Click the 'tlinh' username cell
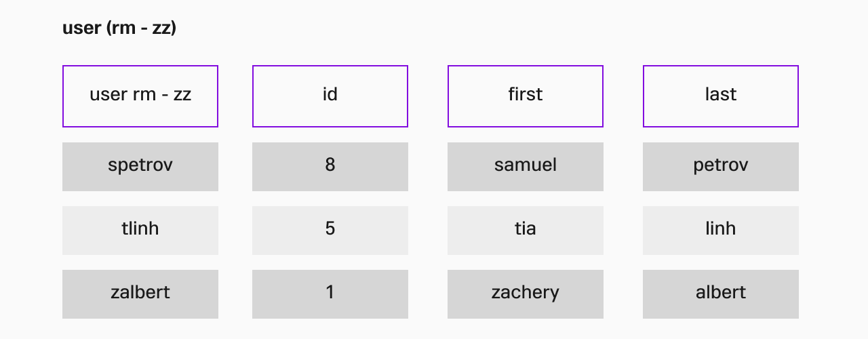The image size is (868, 339). [140, 231]
